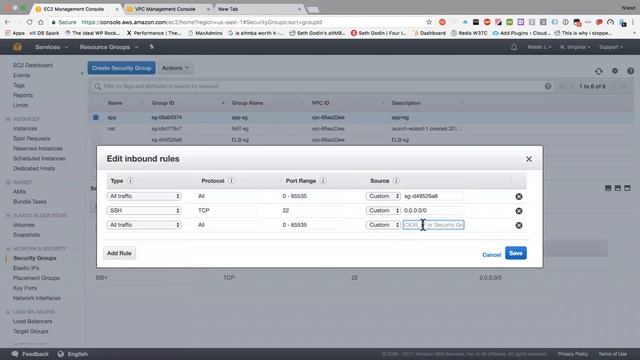Open Terms of Use link
640x360 pixels.
612,354
